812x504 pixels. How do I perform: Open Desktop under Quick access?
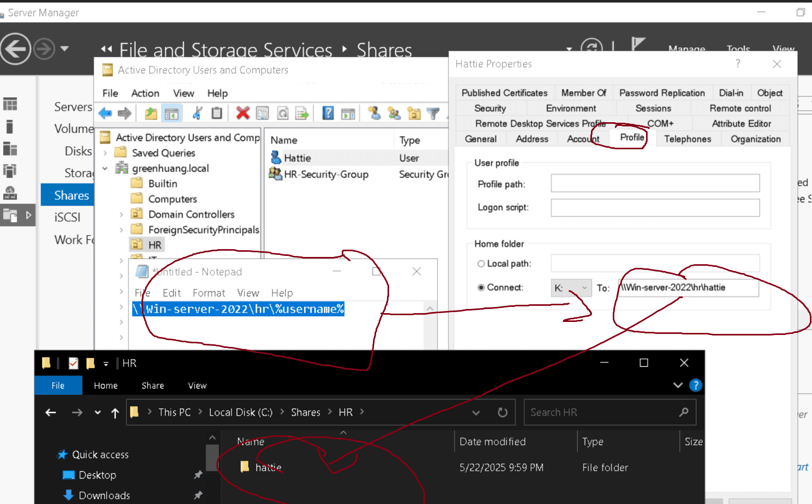(x=97, y=475)
